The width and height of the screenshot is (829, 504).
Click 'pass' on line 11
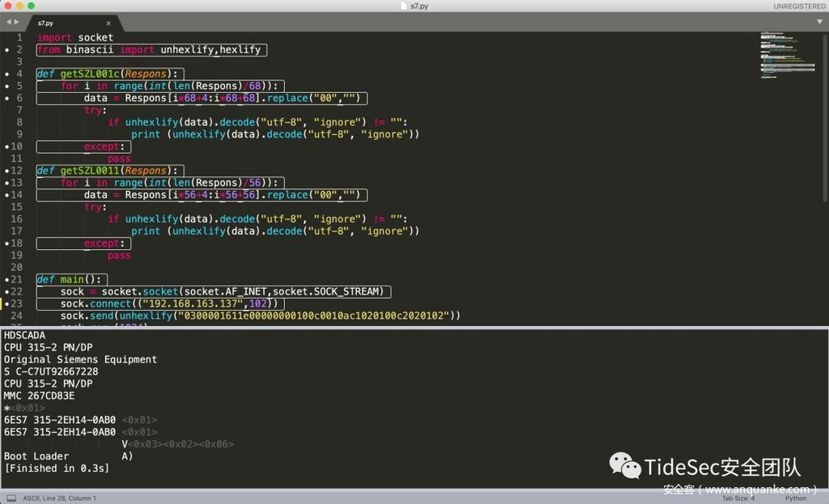[x=119, y=159]
